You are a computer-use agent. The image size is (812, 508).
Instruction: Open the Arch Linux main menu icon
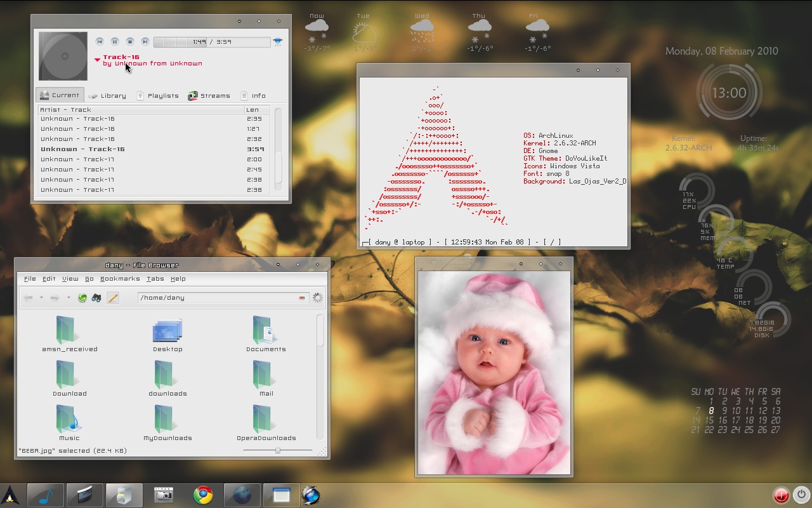pyautogui.click(x=10, y=495)
